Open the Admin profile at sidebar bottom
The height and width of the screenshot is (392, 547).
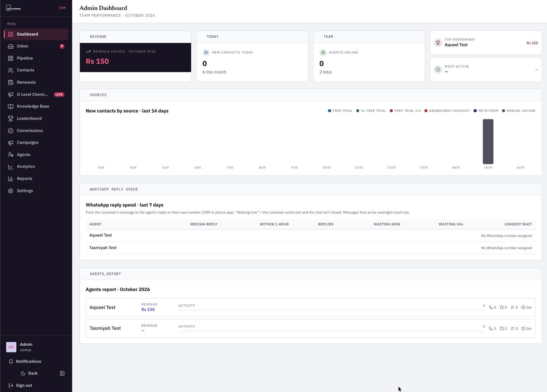(36, 347)
